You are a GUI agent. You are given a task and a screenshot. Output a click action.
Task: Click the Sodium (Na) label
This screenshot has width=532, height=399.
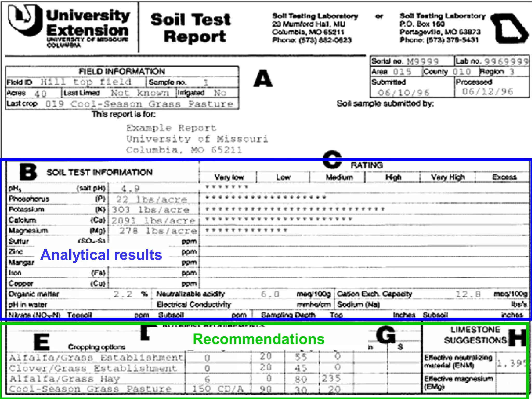point(358,304)
